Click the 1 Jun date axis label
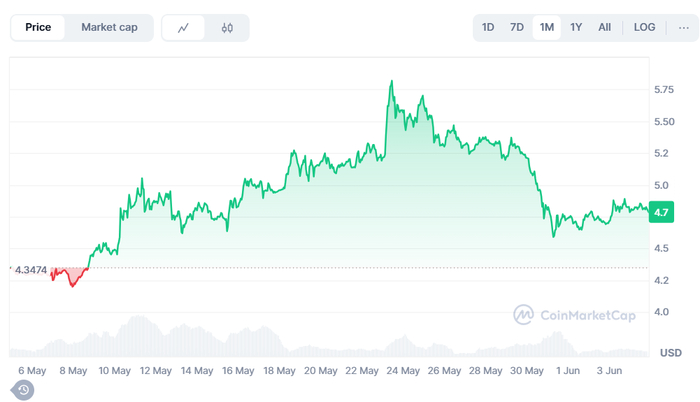 (x=567, y=371)
